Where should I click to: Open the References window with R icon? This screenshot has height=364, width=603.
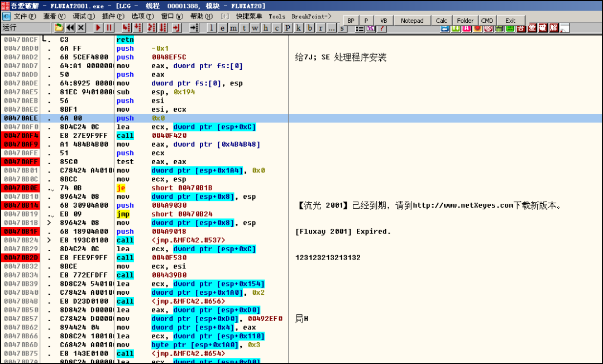(x=320, y=28)
